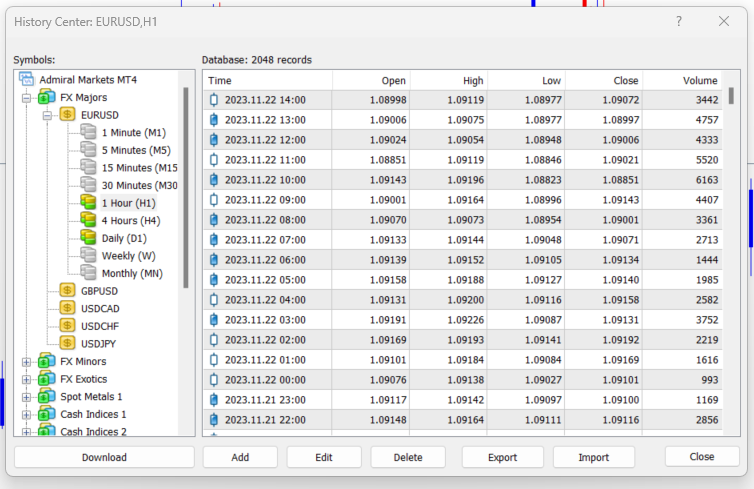Sort by the Time column header
This screenshot has width=754, height=489.
(268, 80)
